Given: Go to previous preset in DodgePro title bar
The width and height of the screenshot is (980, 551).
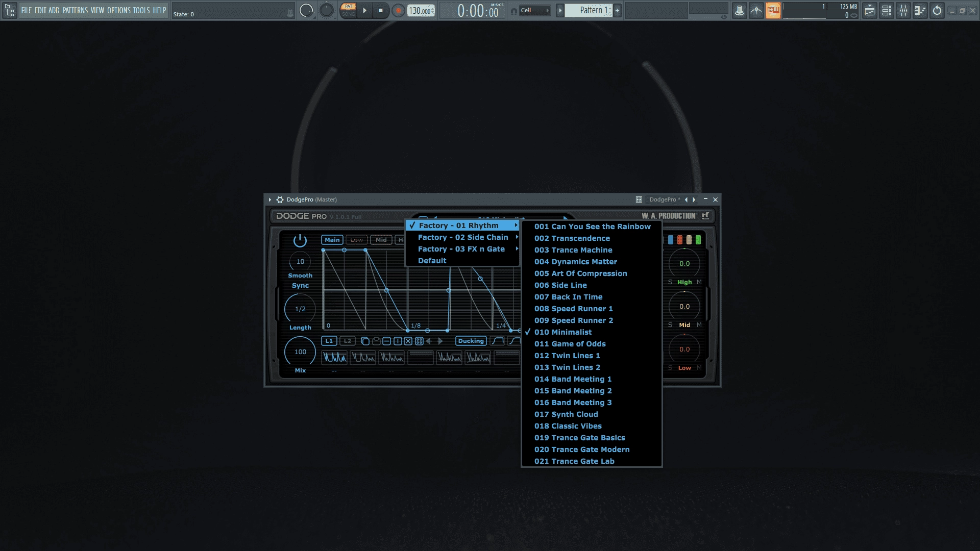Looking at the screenshot, I should point(686,199).
